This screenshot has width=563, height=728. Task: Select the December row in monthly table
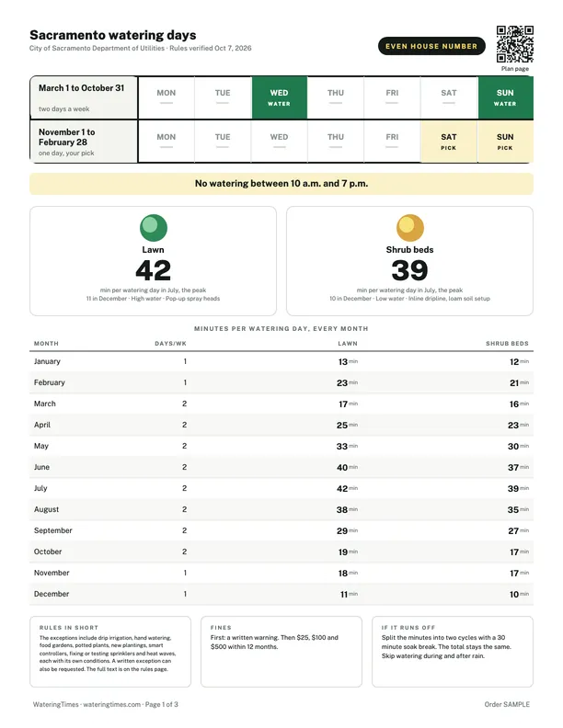(281, 595)
